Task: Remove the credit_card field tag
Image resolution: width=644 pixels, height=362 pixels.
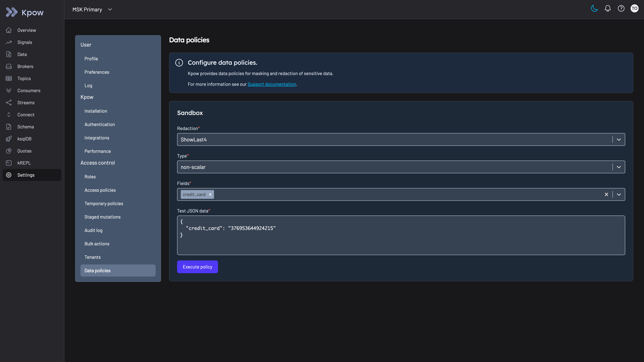Action: click(210, 194)
